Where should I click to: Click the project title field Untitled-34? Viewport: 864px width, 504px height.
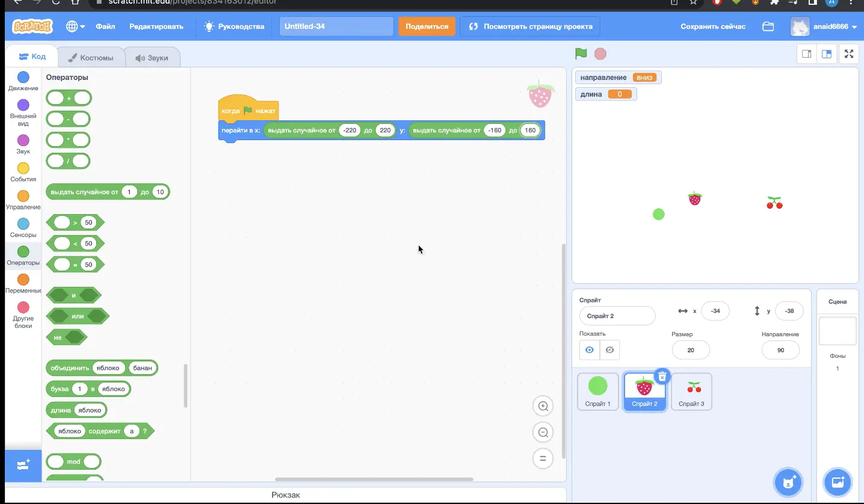pyautogui.click(x=336, y=26)
